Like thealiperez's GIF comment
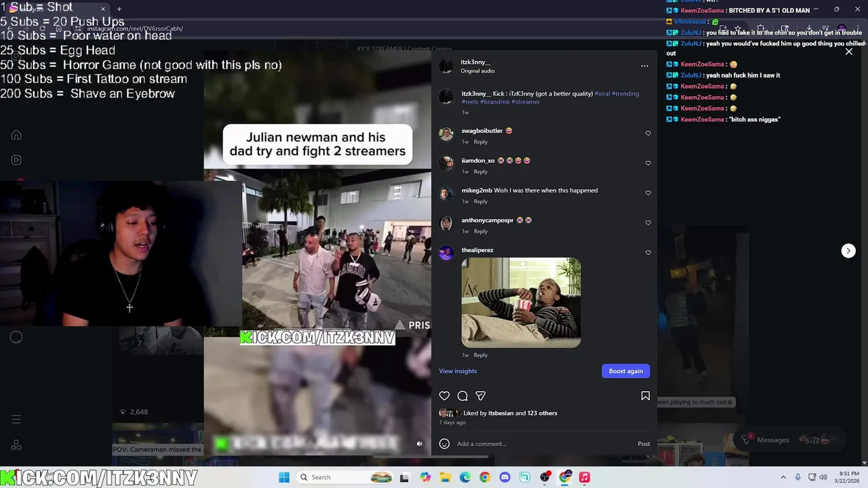Image resolution: width=868 pixels, height=488 pixels. [648, 253]
